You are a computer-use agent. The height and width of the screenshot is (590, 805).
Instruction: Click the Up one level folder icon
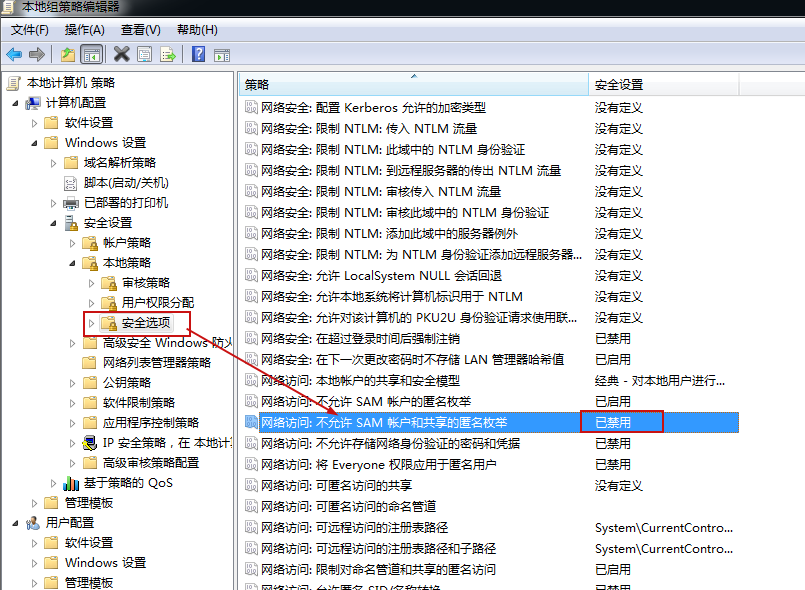(x=68, y=54)
